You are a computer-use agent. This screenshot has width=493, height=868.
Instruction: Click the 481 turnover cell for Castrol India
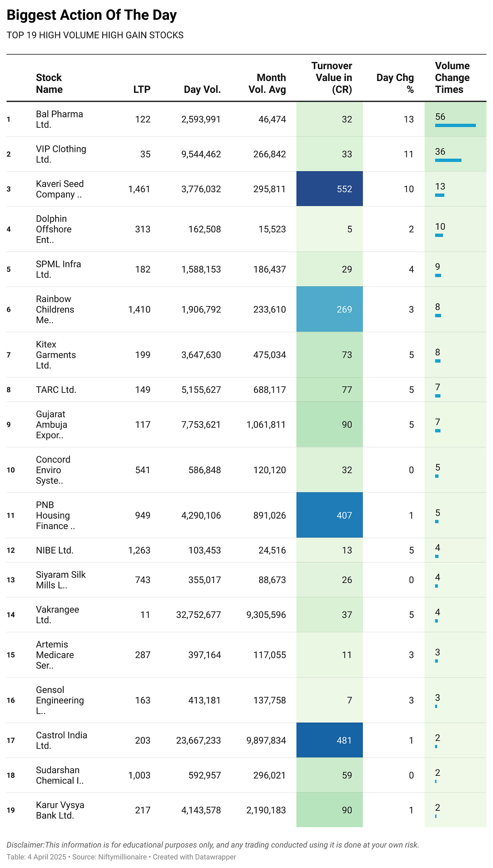329,740
